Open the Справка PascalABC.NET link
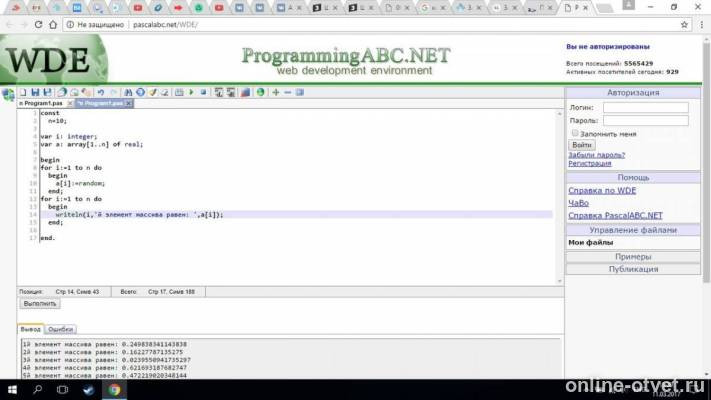711x400 pixels. (x=615, y=215)
